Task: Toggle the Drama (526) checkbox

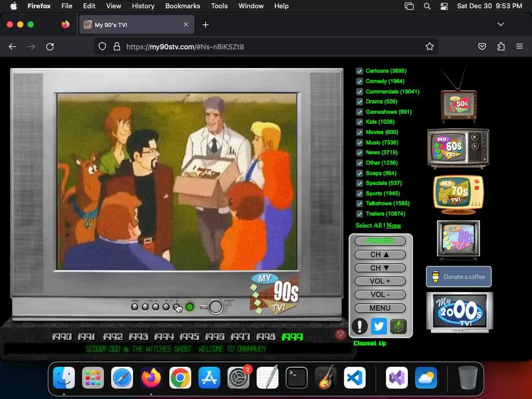Action: 360,102
